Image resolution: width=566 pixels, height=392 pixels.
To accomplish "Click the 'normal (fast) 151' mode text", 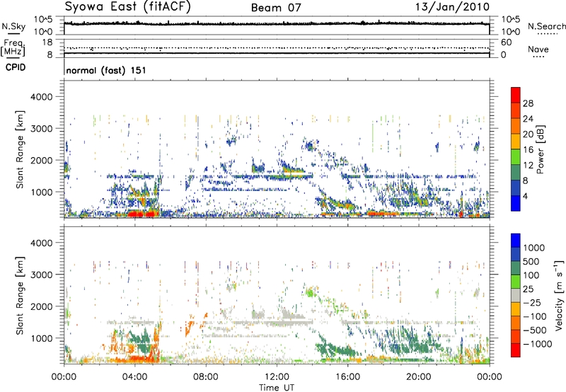I will tap(106, 70).
